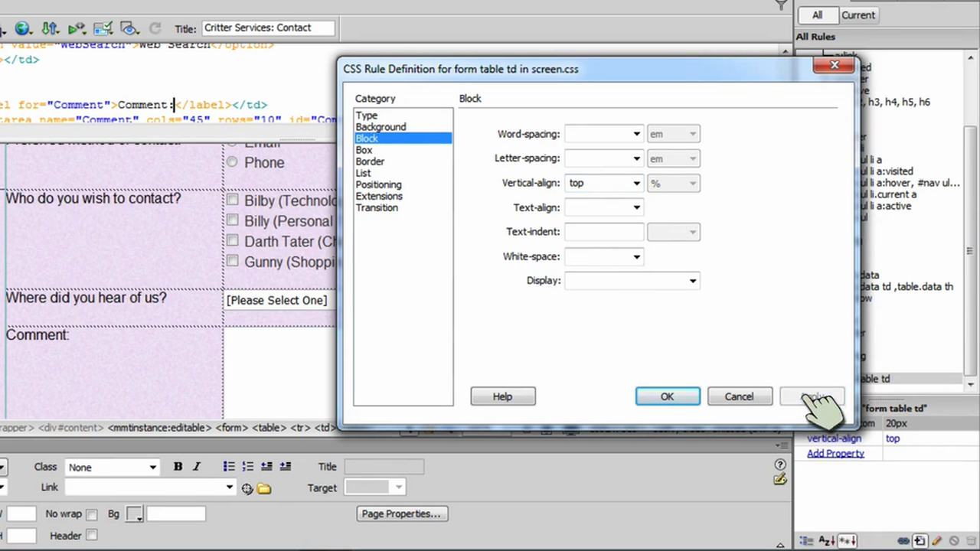This screenshot has width=980, height=551.
Task: Click the pencil Edit Rule icon in CSS panel
Action: click(937, 540)
